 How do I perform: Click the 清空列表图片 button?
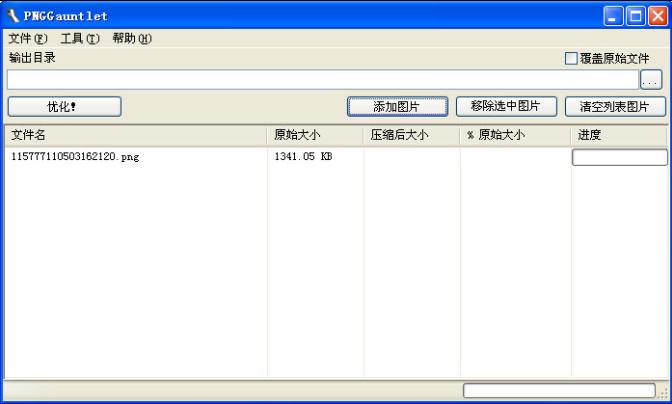[x=615, y=106]
